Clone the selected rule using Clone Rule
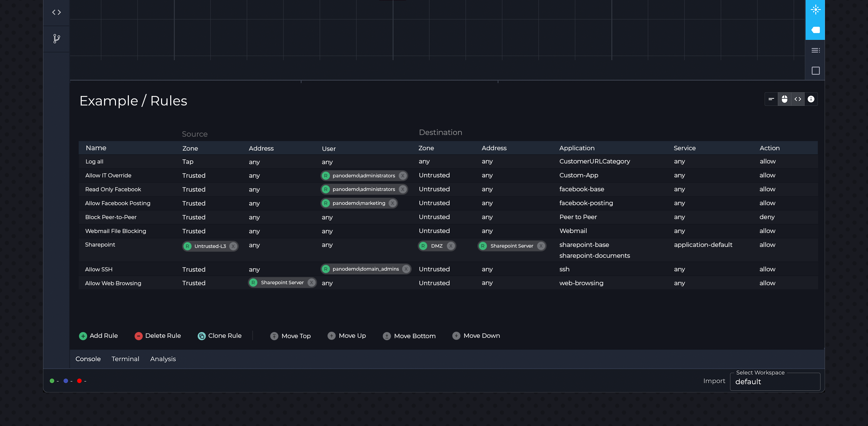 tap(220, 335)
